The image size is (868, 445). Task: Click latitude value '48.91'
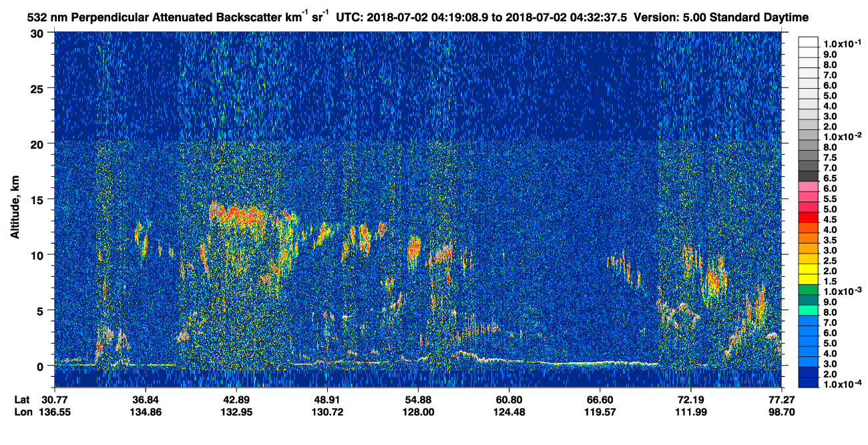(x=327, y=400)
